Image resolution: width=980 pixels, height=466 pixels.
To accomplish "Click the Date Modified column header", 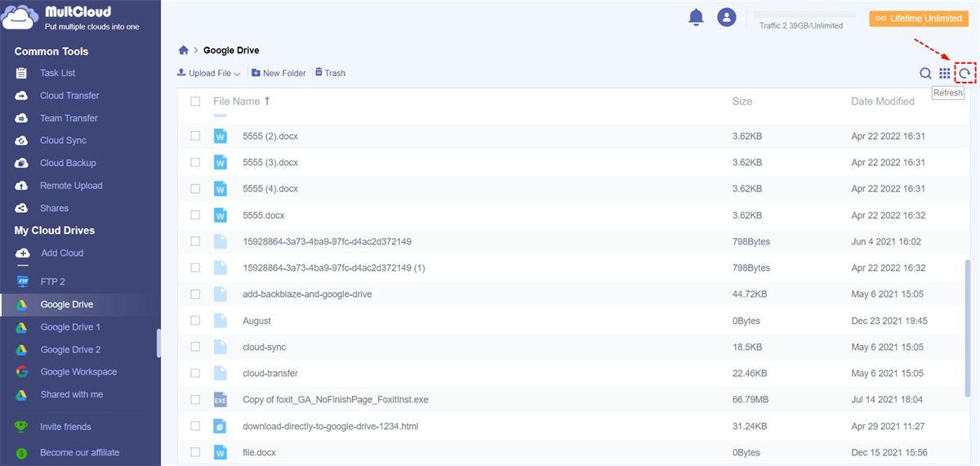I will (x=883, y=101).
